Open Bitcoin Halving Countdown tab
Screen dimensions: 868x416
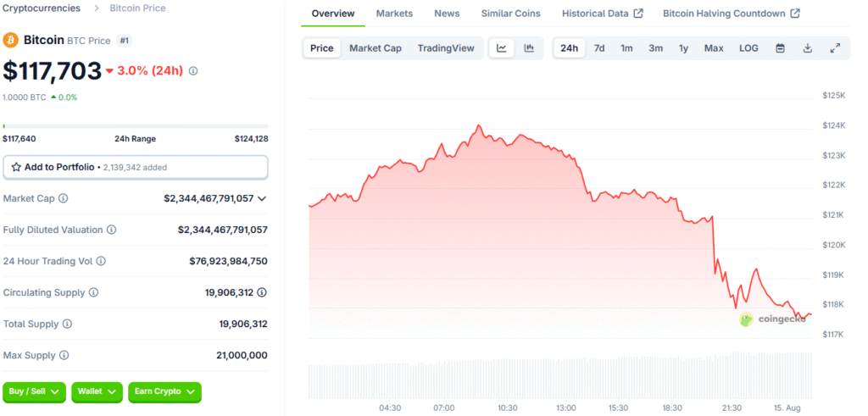click(x=732, y=14)
